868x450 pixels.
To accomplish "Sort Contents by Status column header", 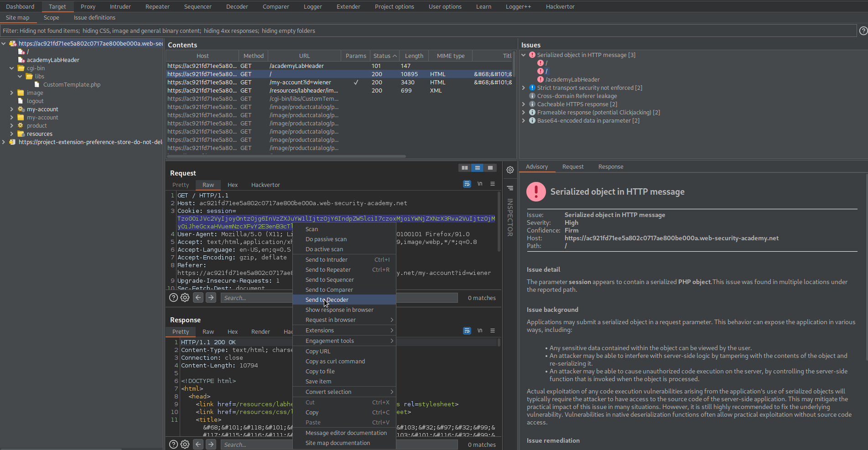I will tap(385, 56).
